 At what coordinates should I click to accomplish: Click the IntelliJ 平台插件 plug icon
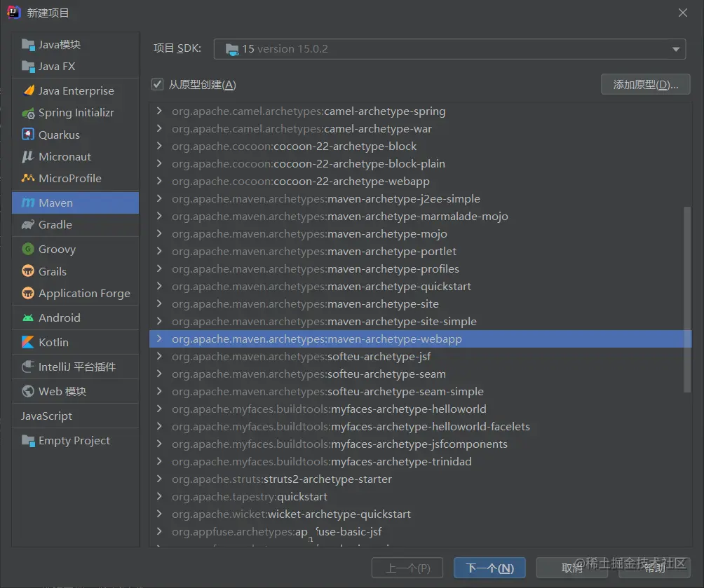pyautogui.click(x=28, y=367)
